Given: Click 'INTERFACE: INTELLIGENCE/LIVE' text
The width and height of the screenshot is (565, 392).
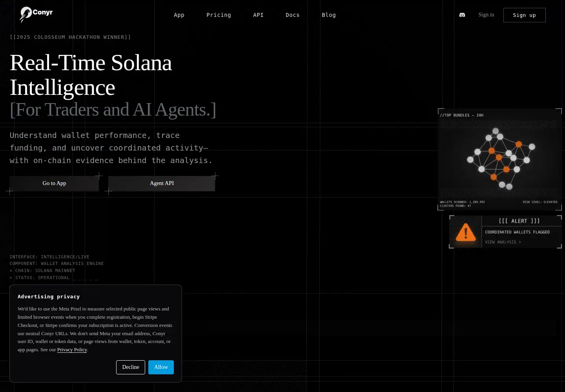Looking at the screenshot, I should coord(49,257).
